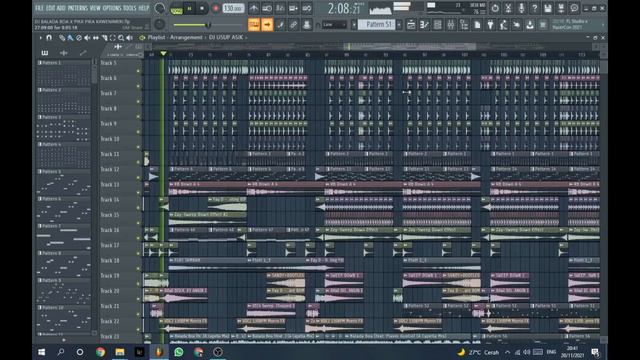Screen dimensions: 640x360
Task: Click the undo history circular arrow icon
Action: (x=495, y=8)
